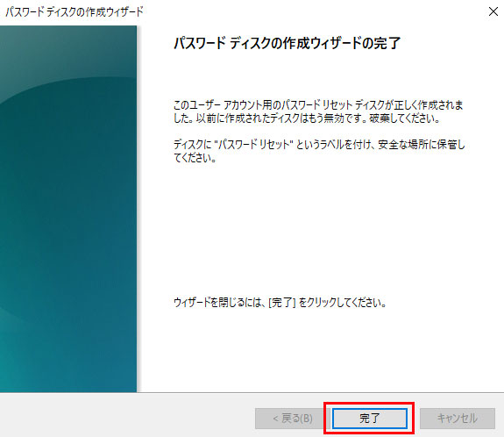Screen dimensions: 504x437
Task: Click the phrase 安全な場所に保管し
Action: tap(422, 145)
